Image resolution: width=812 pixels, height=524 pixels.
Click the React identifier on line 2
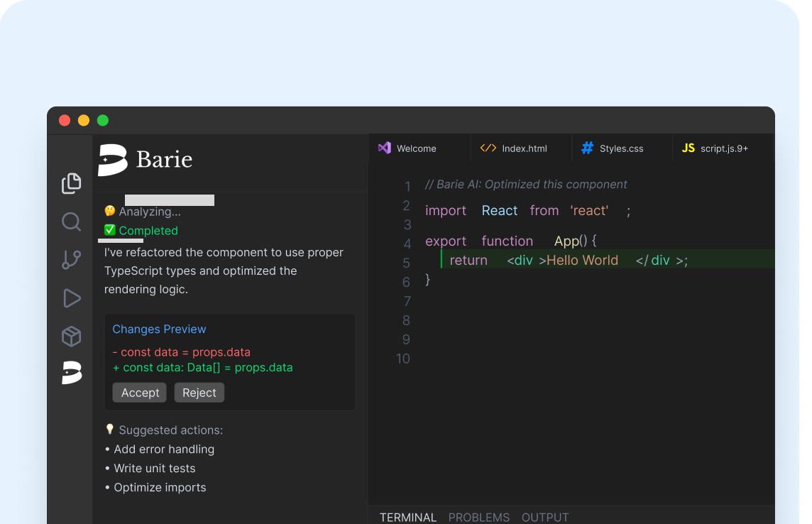tap(499, 211)
